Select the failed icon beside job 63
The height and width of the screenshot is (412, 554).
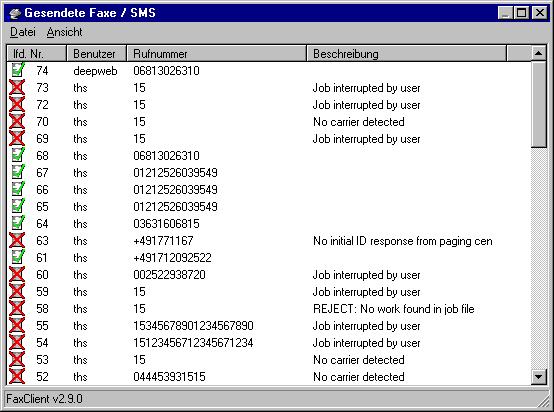coord(17,240)
